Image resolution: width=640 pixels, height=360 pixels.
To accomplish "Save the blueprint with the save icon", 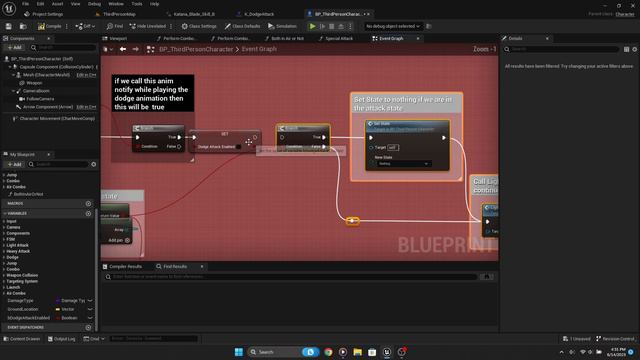I will pyautogui.click(x=8, y=26).
